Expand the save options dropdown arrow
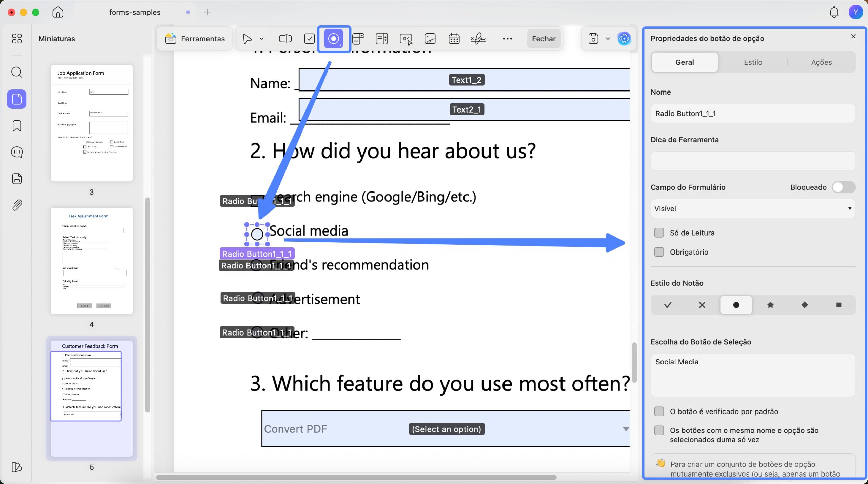 pos(608,39)
